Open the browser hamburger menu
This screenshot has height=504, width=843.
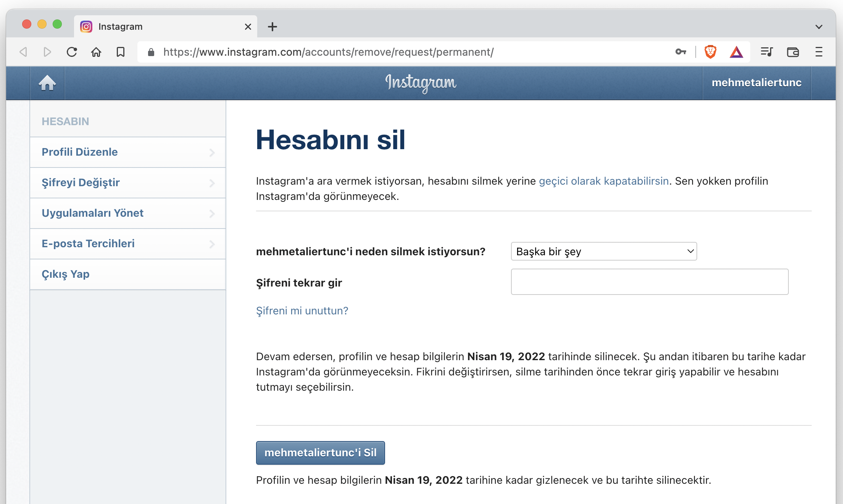click(819, 52)
